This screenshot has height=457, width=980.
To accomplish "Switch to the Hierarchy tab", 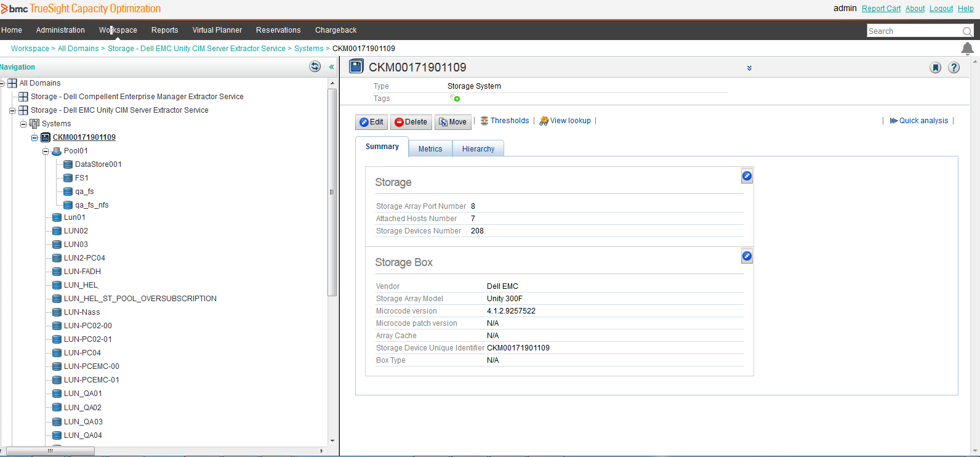I will [x=478, y=148].
